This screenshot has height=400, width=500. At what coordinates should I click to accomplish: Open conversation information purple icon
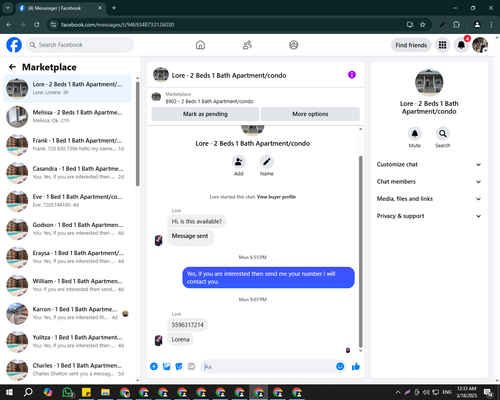352,75
